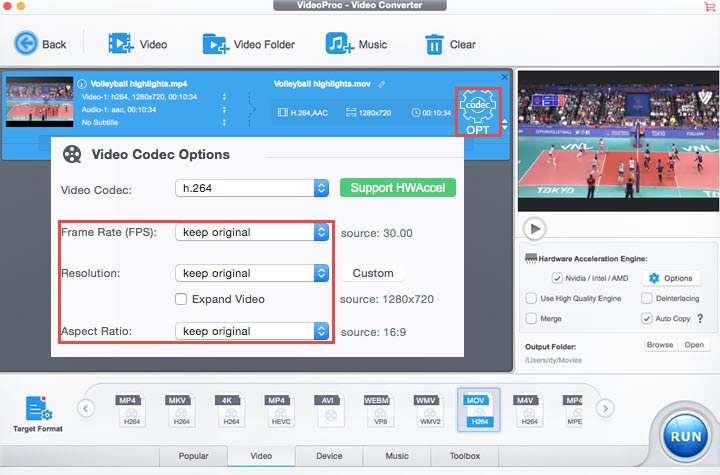Play the preview video

tap(534, 229)
